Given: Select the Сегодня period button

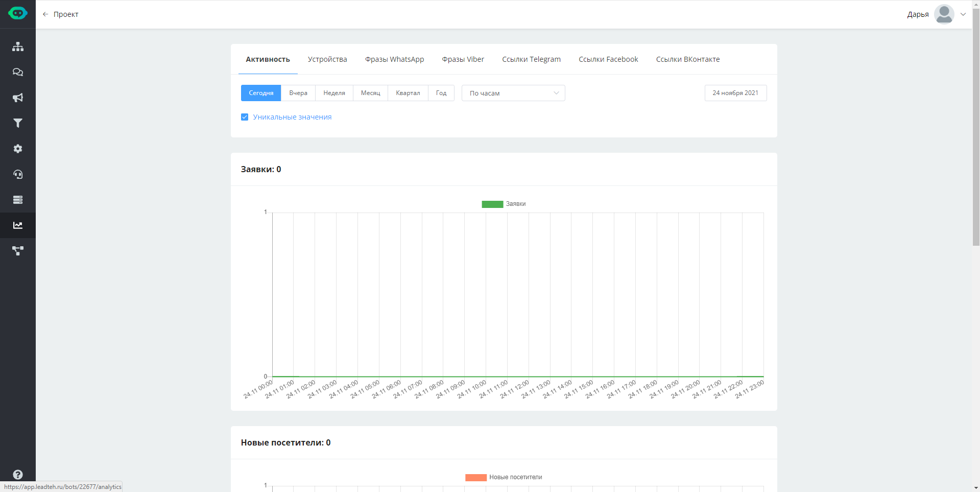Looking at the screenshot, I should 261,93.
